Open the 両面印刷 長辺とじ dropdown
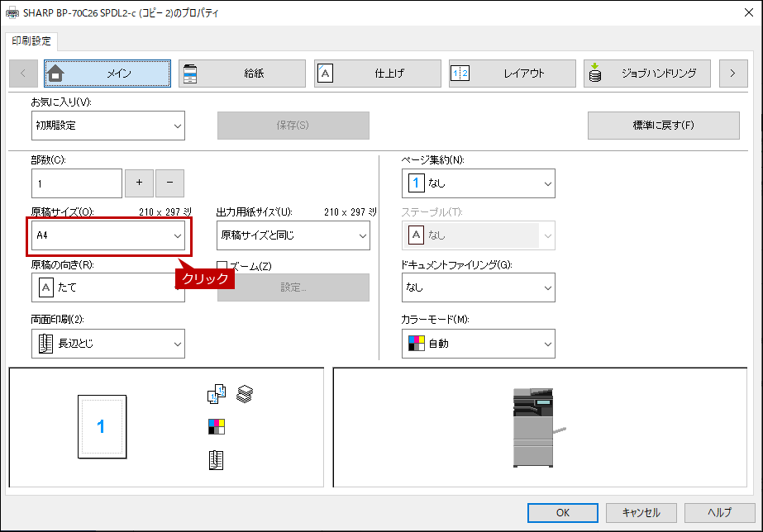The image size is (763, 532). [108, 344]
